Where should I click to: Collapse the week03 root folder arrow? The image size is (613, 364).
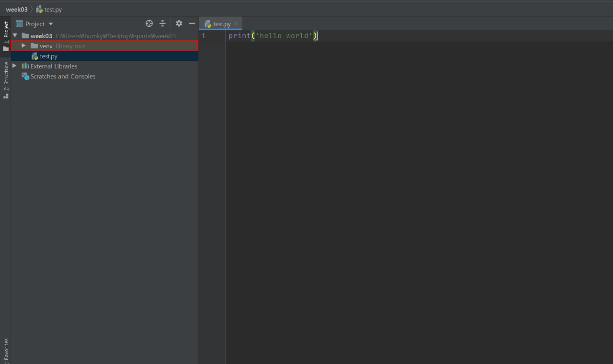15,35
